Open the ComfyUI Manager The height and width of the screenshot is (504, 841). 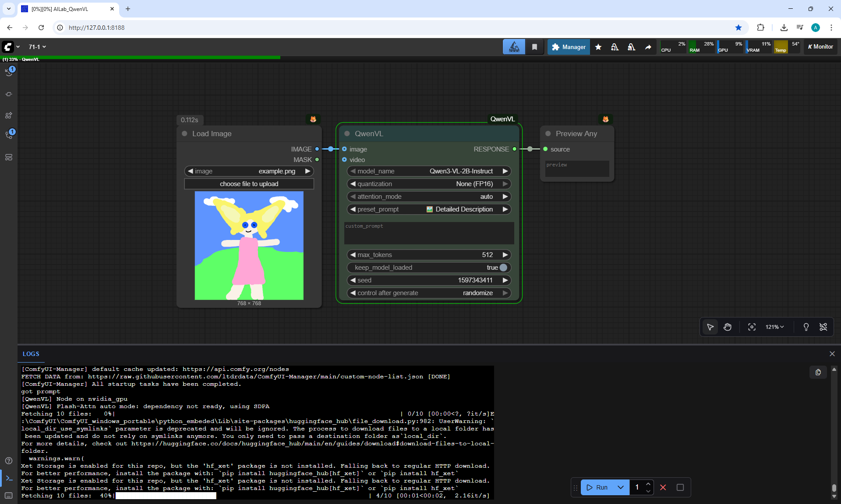click(x=569, y=47)
